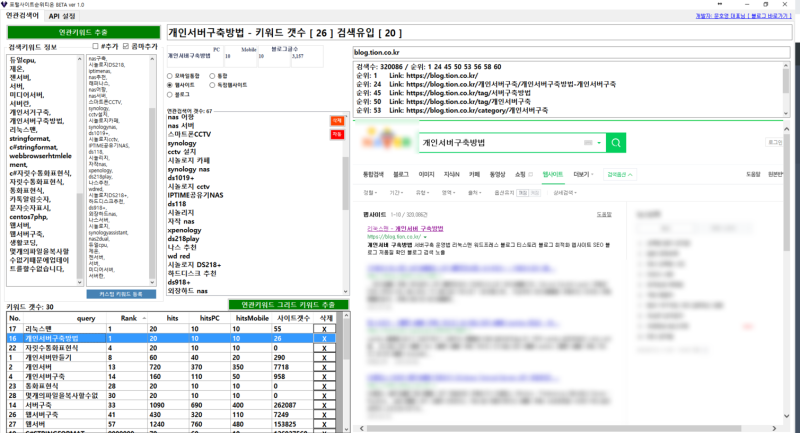Viewport: 800px width, 433px height.
Task: Open the 유형 filter dropdown
Action: coord(422,193)
